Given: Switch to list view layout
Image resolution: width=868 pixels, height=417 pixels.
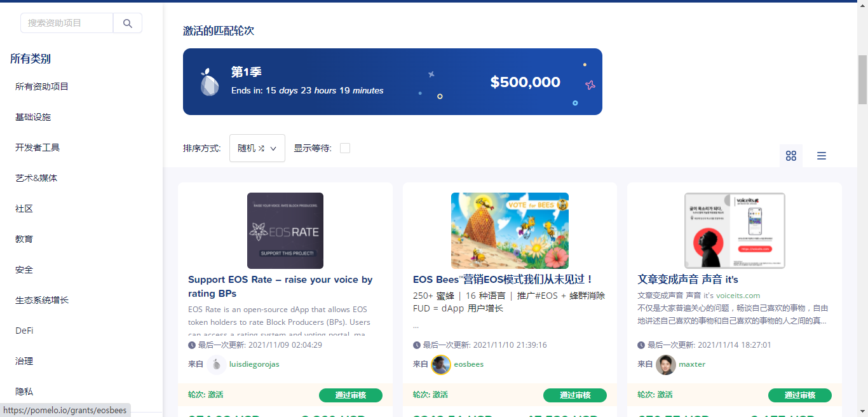Looking at the screenshot, I should 822,156.
